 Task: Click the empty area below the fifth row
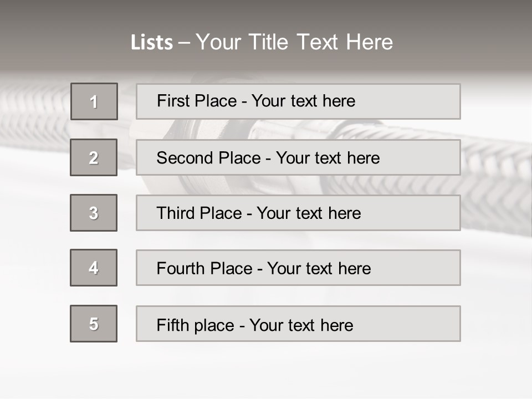pyautogui.click(x=266, y=369)
